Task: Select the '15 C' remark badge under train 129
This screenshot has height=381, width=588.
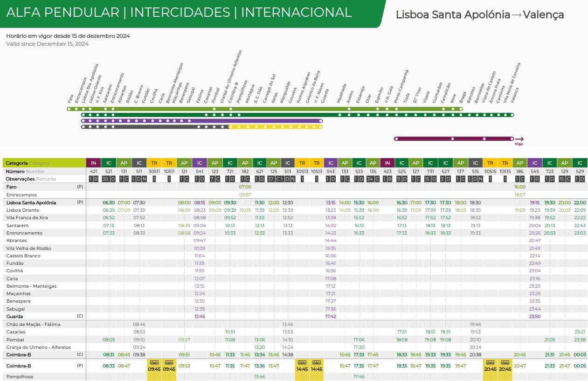Action: [565, 179]
